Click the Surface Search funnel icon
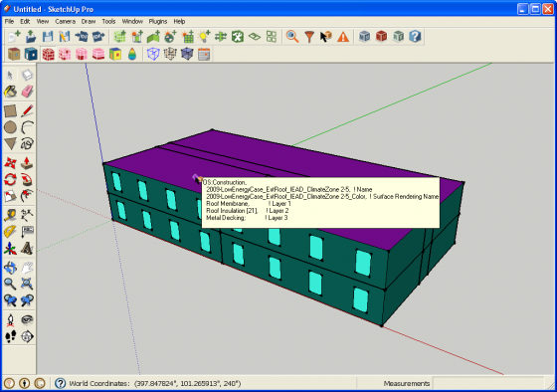 coord(309,37)
